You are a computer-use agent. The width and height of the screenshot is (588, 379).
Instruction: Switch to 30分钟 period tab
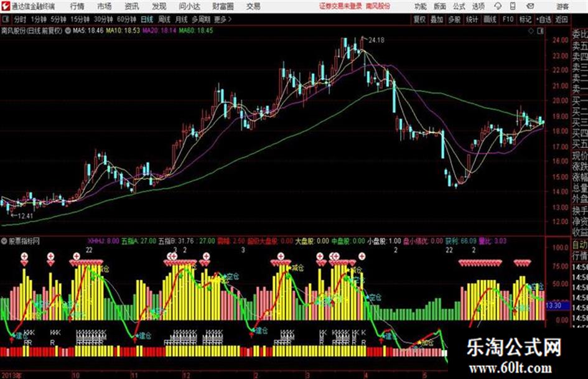coord(103,19)
